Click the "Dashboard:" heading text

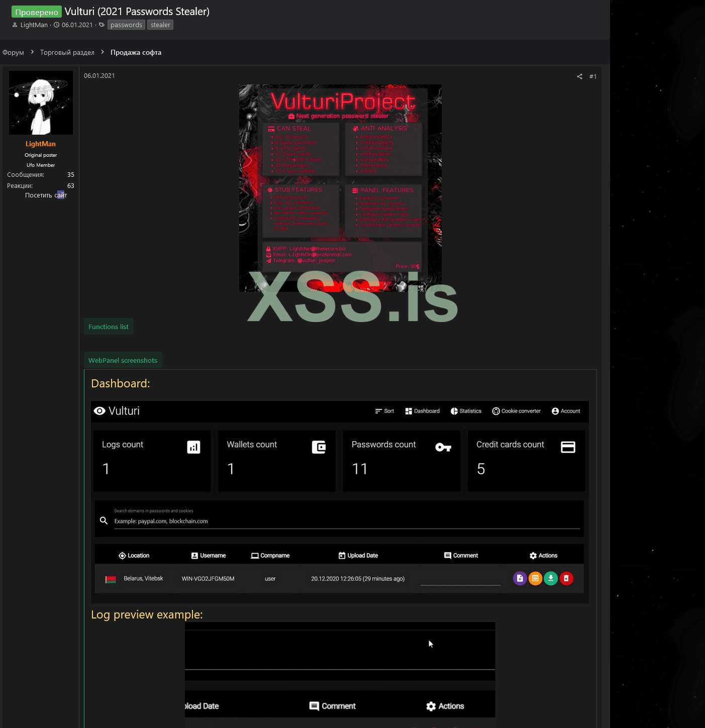(121, 383)
